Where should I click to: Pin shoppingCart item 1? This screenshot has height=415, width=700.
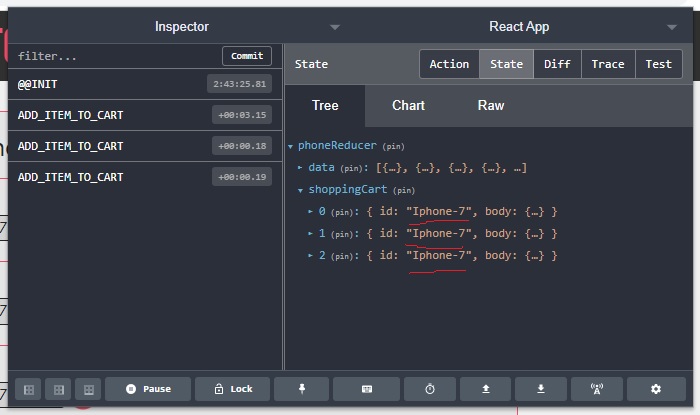tap(342, 234)
